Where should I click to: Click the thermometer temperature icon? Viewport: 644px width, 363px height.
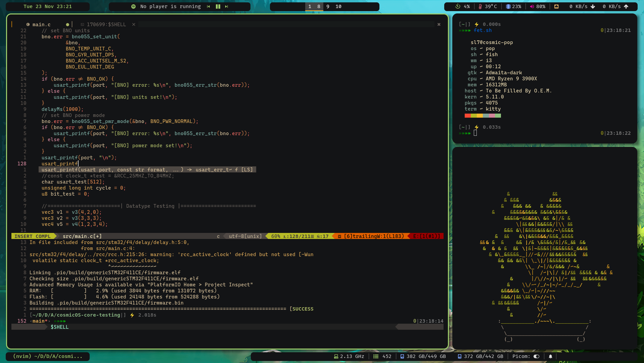coord(480,6)
